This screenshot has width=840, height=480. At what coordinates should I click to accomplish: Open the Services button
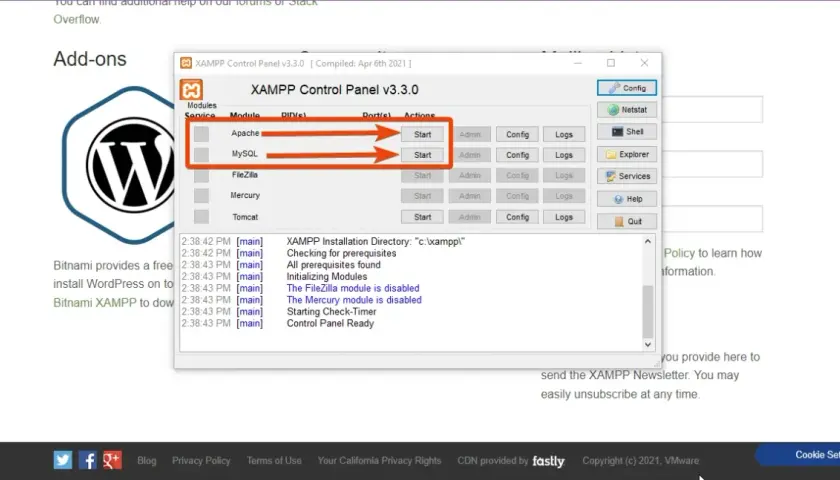coord(627,176)
